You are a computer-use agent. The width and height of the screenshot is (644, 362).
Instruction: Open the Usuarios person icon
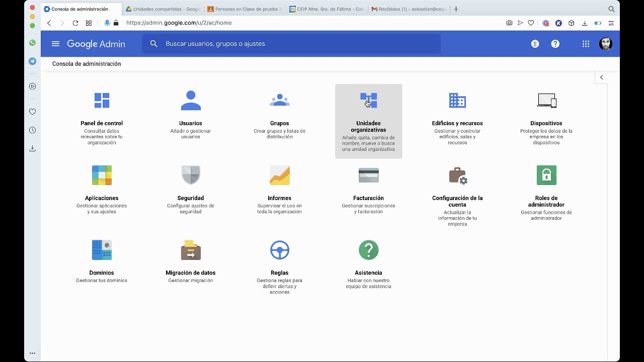(x=191, y=100)
